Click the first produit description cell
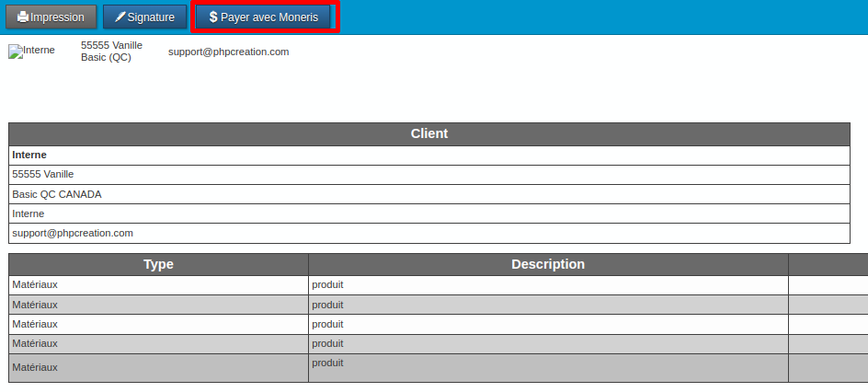 327,284
